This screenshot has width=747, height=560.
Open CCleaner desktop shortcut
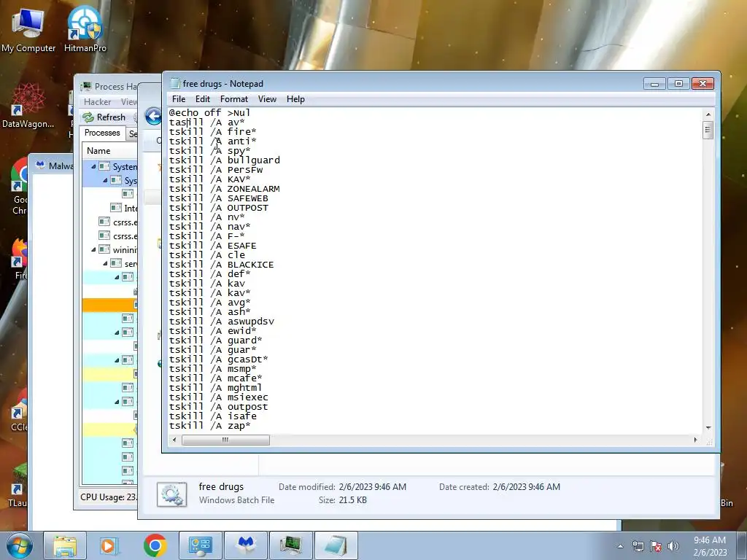point(20,411)
